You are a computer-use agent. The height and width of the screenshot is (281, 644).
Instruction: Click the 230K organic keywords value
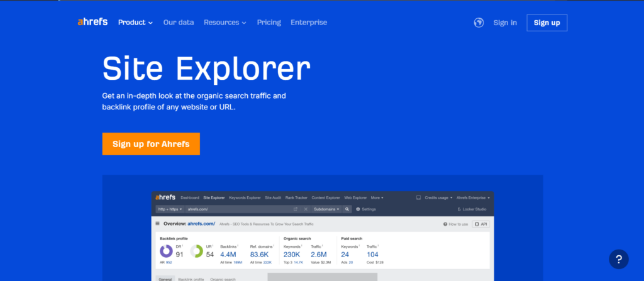coord(292,255)
